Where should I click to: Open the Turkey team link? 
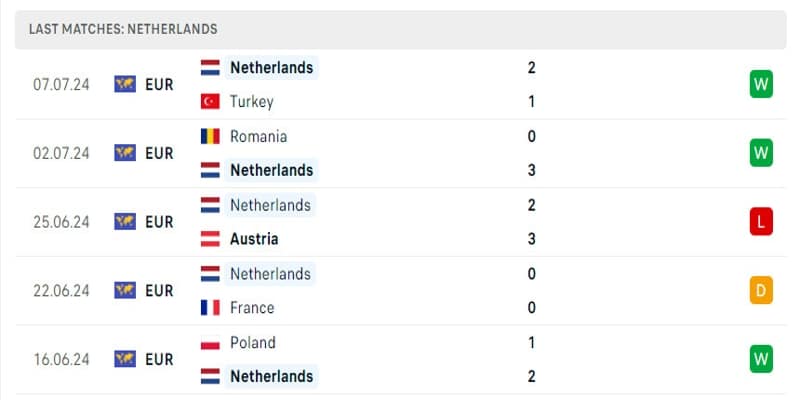[252, 102]
